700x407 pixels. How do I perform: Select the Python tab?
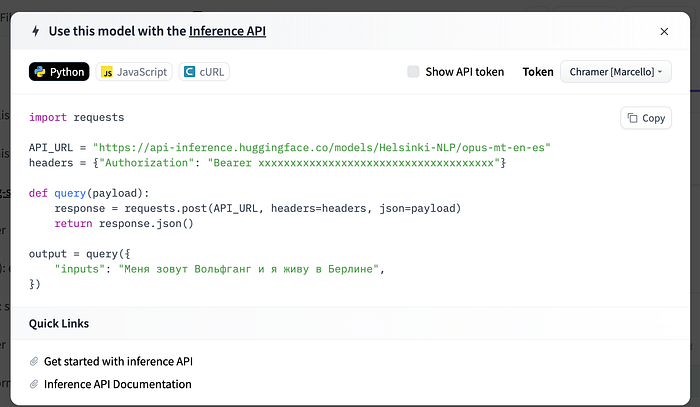(x=59, y=72)
